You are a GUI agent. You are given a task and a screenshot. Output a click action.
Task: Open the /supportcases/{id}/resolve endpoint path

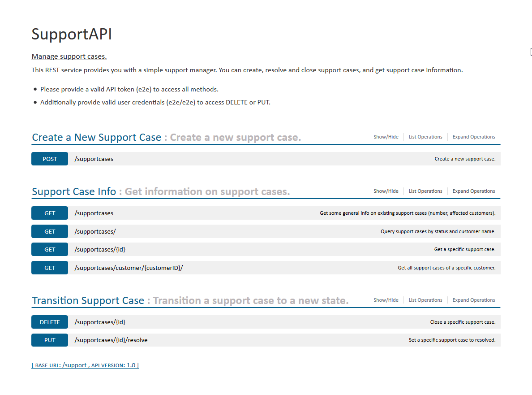tap(111, 340)
